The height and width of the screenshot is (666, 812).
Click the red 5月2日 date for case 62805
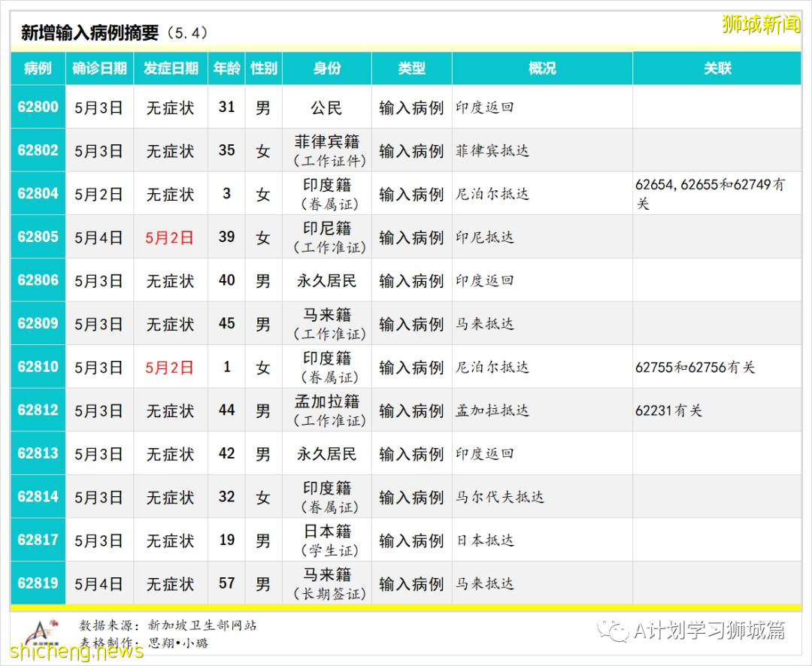coord(170,237)
